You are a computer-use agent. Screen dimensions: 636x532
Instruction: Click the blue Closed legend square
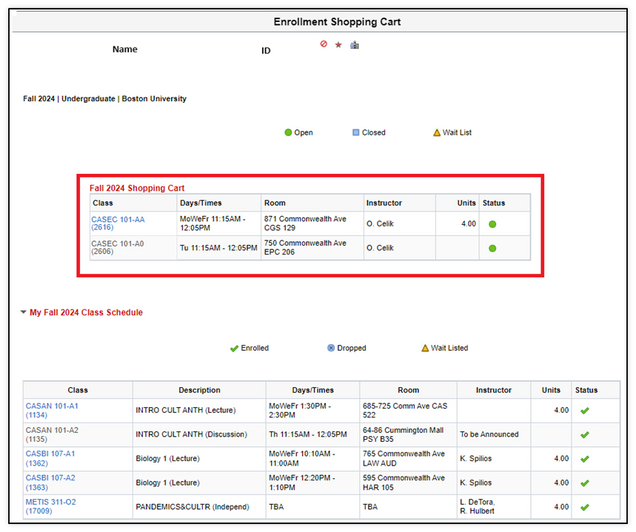[356, 133]
